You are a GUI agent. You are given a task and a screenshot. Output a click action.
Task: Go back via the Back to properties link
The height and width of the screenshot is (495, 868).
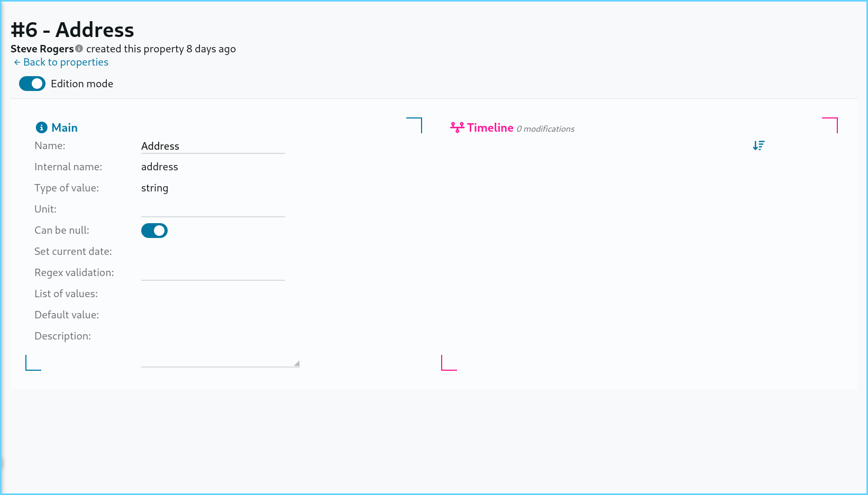click(x=66, y=62)
